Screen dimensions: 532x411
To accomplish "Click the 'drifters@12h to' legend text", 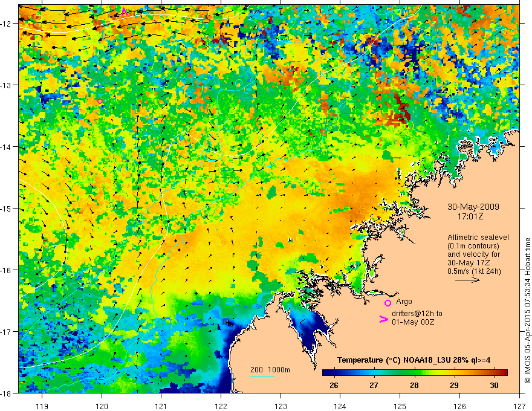I will [x=417, y=314].
